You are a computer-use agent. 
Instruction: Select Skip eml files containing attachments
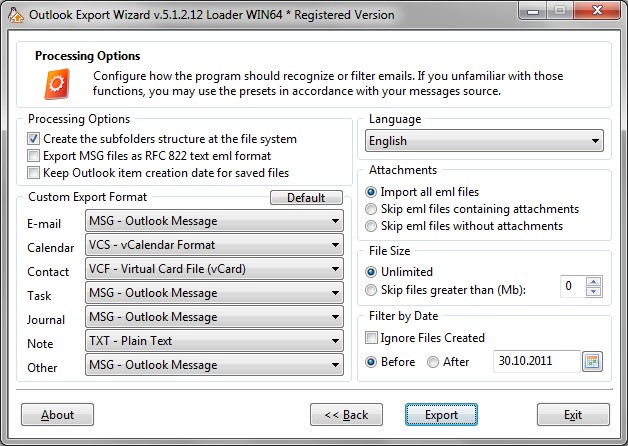(371, 209)
